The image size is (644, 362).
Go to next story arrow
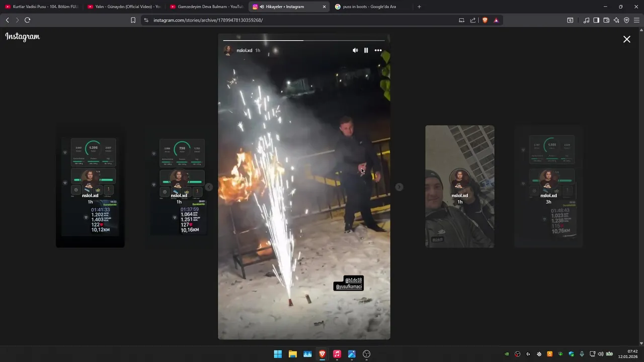399,187
